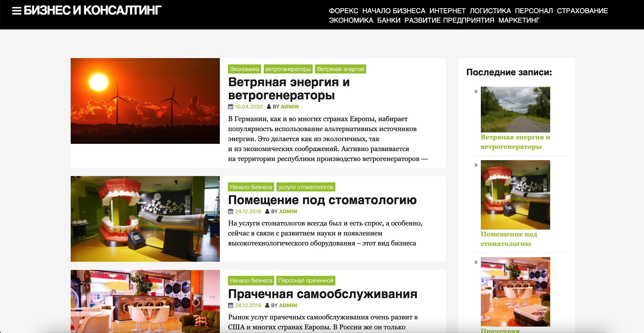Click the date 29.12.2019 in the dentistry post
Image resolution: width=644 pixels, height=333 pixels.
click(x=248, y=212)
